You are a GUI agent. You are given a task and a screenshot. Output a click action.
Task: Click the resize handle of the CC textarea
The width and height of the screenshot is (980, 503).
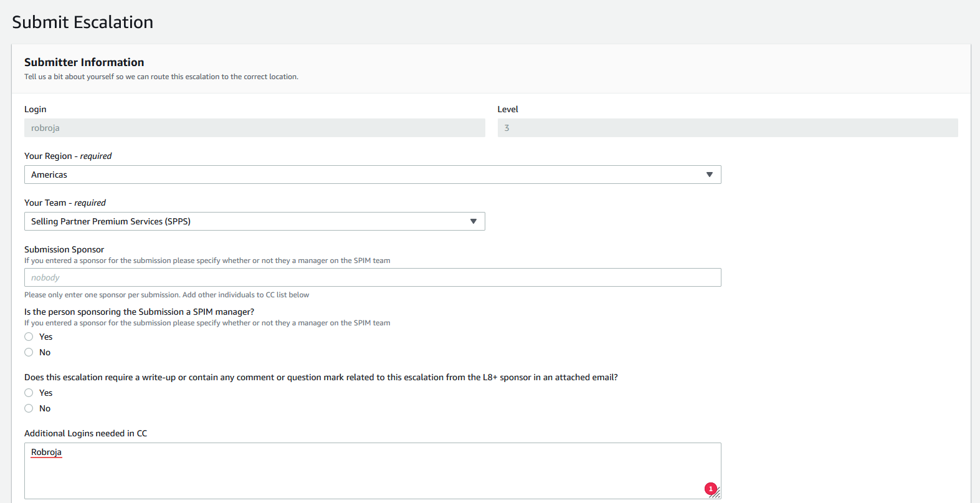point(716,494)
